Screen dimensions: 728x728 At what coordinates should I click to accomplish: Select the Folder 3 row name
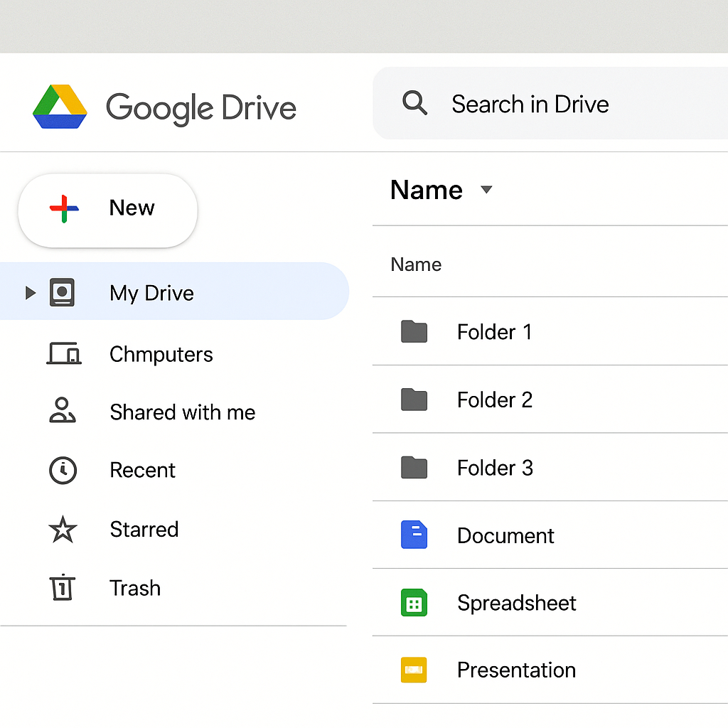(495, 468)
